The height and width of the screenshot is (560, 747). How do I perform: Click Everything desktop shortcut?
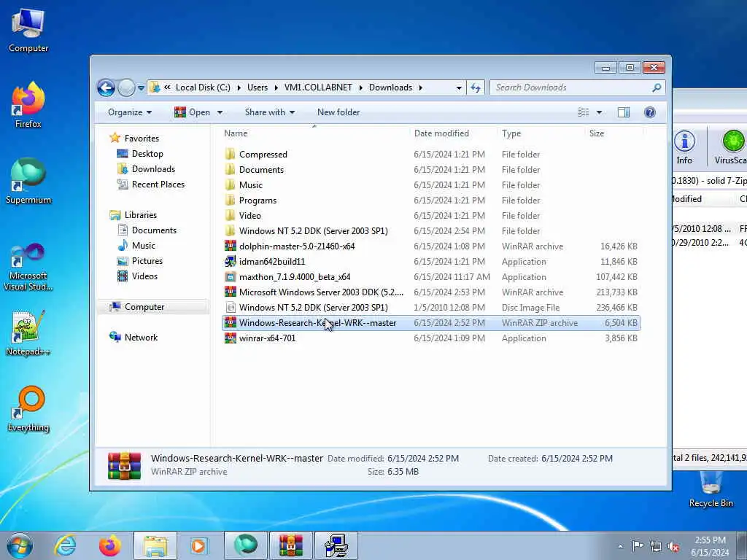pyautogui.click(x=28, y=408)
